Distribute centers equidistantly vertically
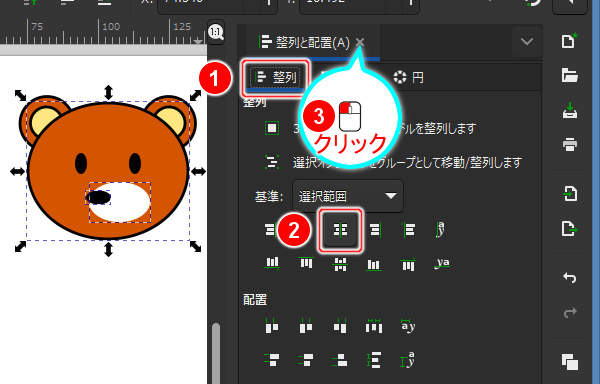This screenshot has width=600, height=384. [306, 360]
